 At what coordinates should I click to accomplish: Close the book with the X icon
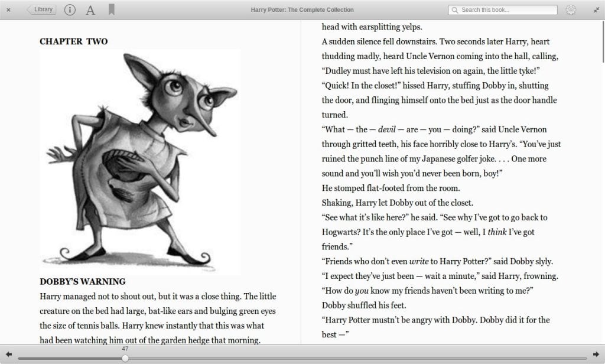pos(8,10)
